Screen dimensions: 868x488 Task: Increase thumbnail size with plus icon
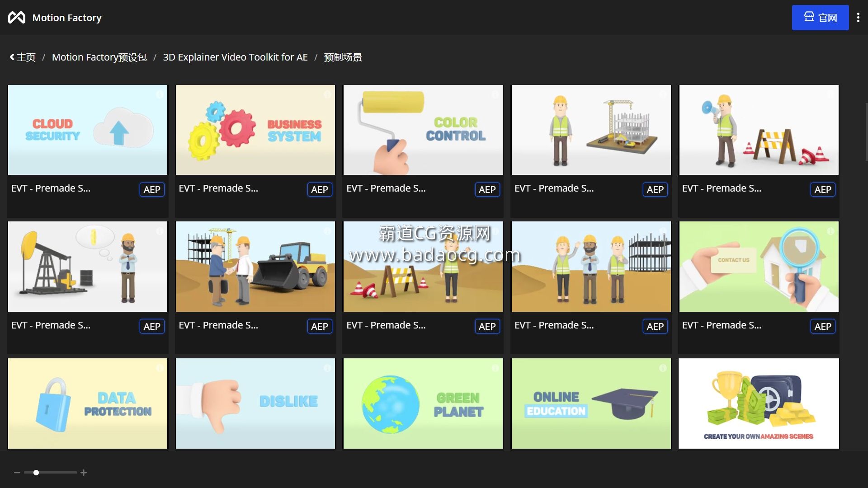click(x=84, y=473)
